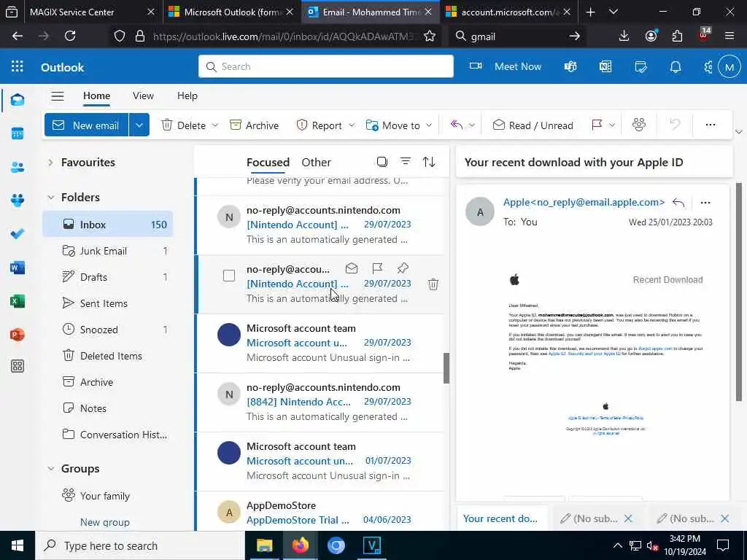Open the Reply dropdown arrow
747x560 pixels.
point(472,125)
